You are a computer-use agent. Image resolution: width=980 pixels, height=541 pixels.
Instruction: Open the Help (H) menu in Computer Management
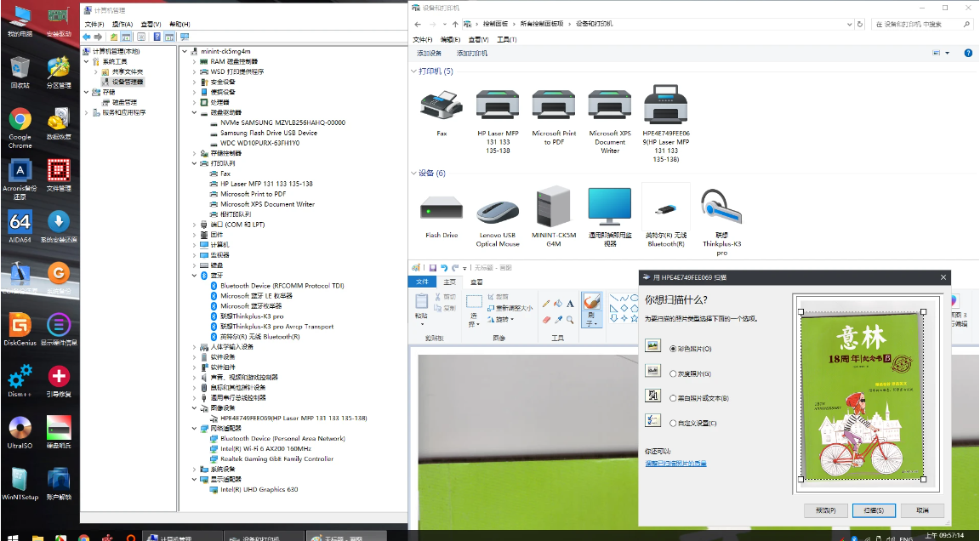tap(179, 24)
